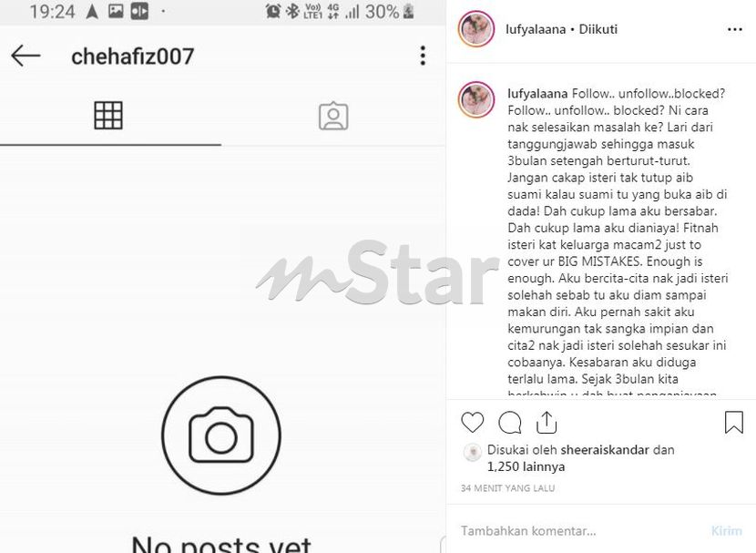Open the sheeraiskandar profile link
756x553 pixels.
(x=605, y=450)
